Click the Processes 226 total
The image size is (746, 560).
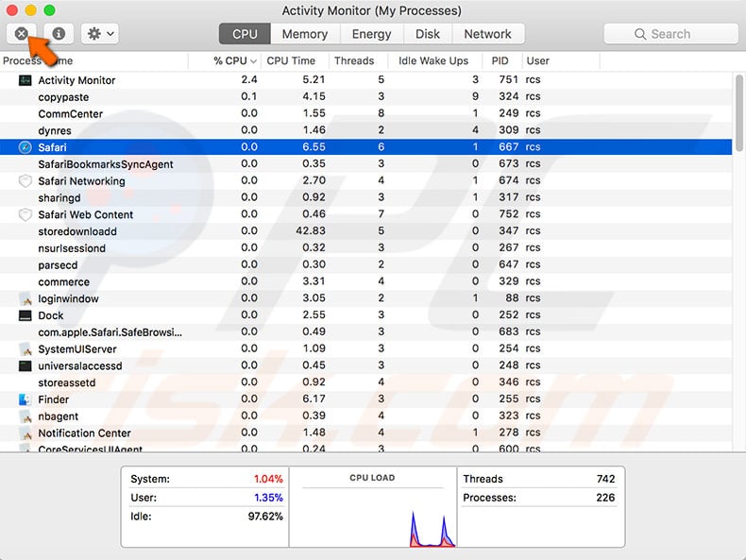coord(605,498)
